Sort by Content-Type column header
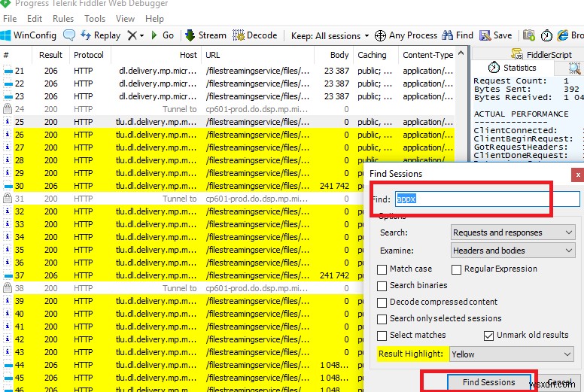This screenshot has height=392, width=584. click(x=427, y=55)
